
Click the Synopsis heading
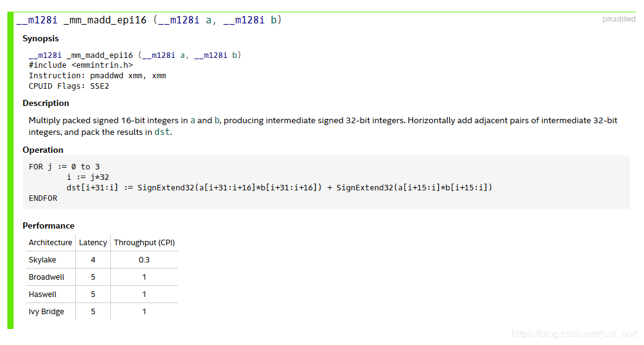(41, 39)
